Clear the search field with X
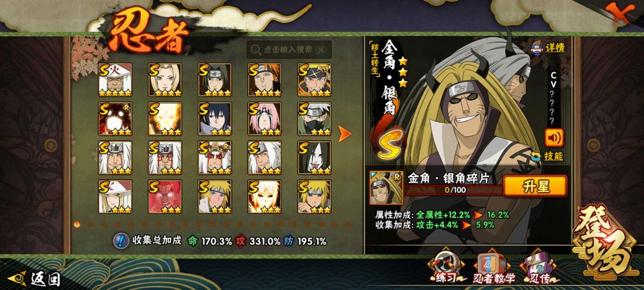Image resolution: width=644 pixels, height=290 pixels. (x=321, y=50)
